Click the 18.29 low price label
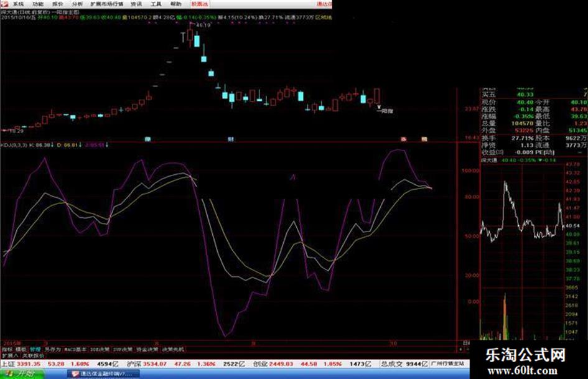This screenshot has width=588, height=379. point(17,131)
